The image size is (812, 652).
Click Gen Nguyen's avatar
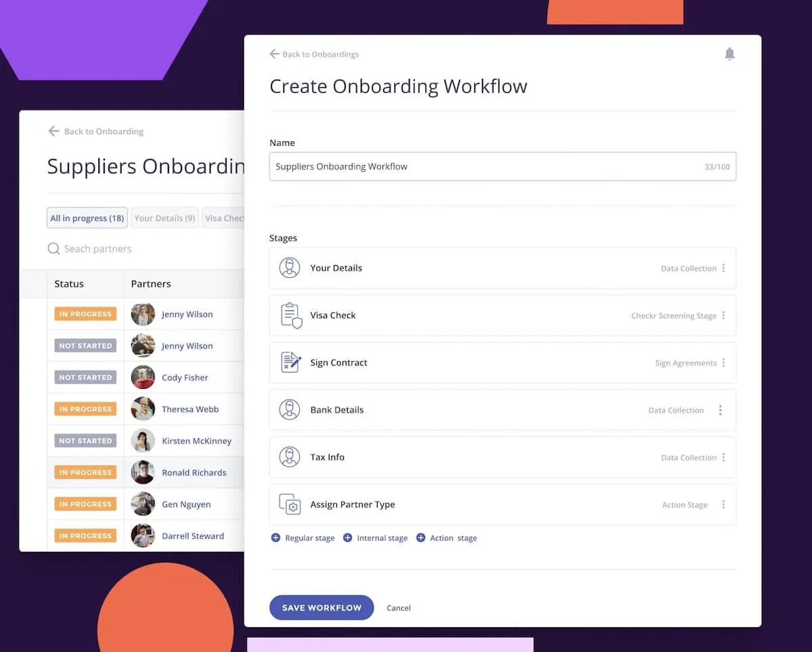(143, 504)
